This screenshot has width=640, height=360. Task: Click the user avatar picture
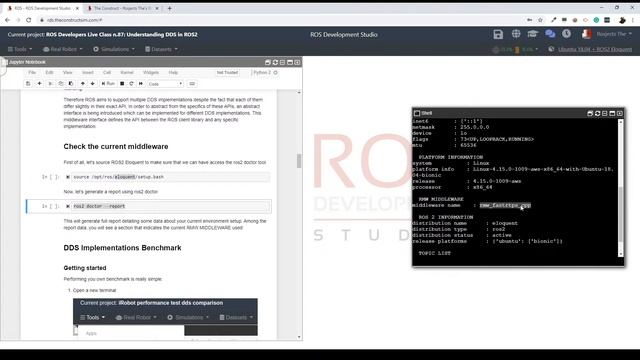(x=587, y=34)
